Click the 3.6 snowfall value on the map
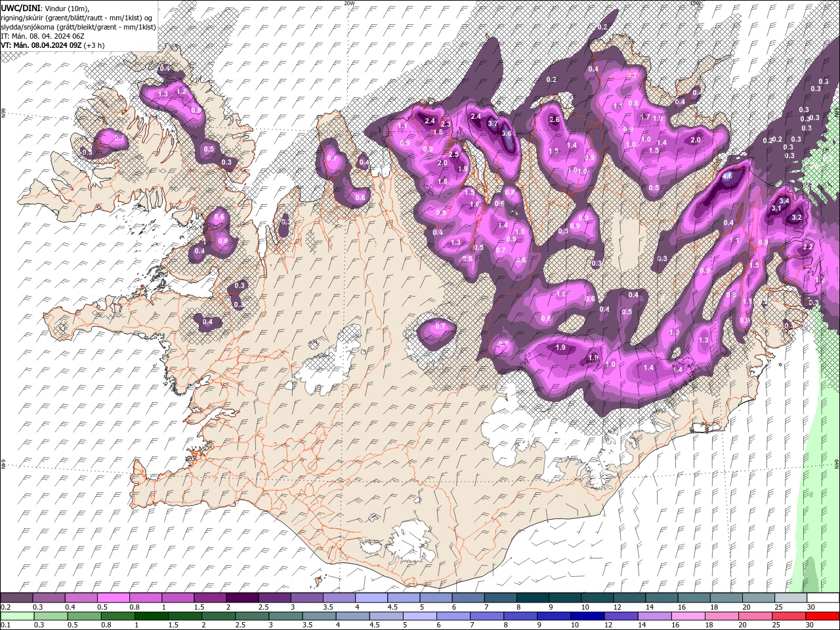This screenshot has height=630, width=840. point(507,133)
